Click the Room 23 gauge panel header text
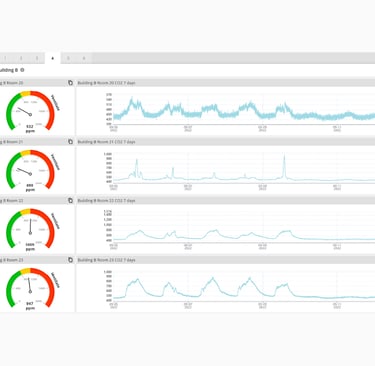Screen dimensions: 375x366 (11, 260)
